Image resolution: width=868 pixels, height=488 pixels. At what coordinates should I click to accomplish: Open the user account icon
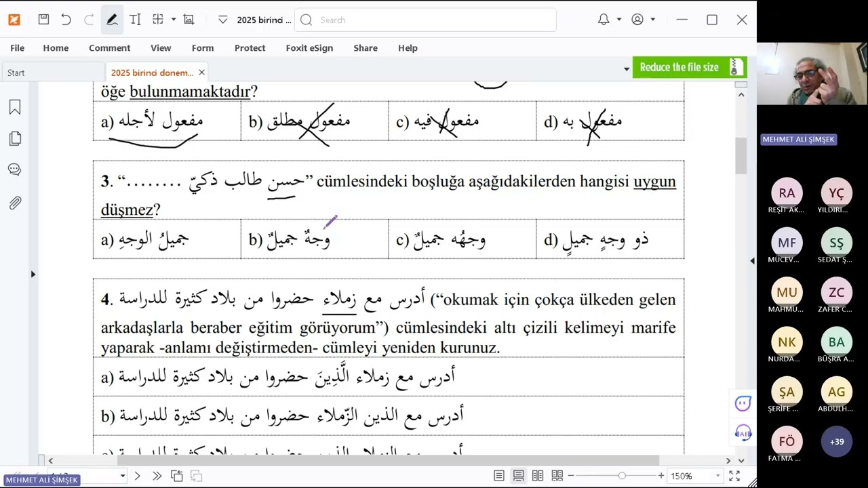(637, 20)
